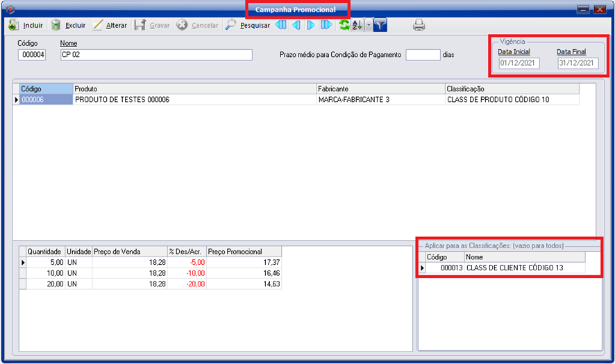This screenshot has height=364, width=615.
Task: Click the Data Final date field
Action: point(578,63)
